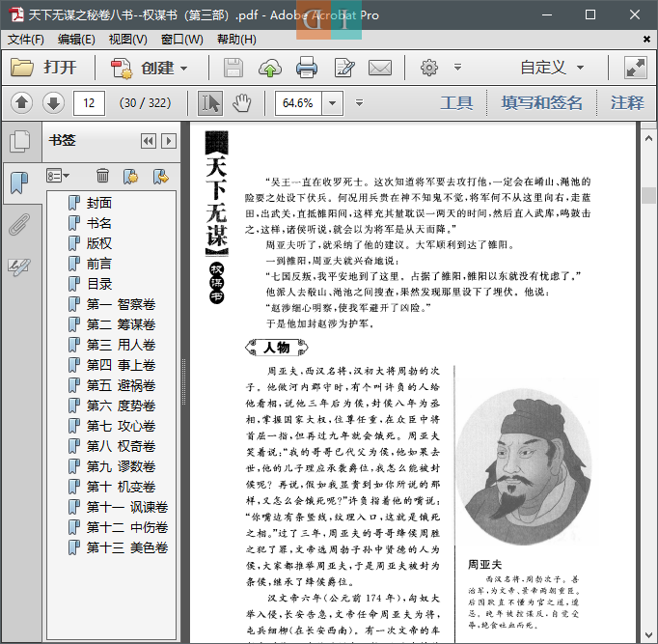
Task: Open the 注释 comments pane
Action: coord(627,103)
